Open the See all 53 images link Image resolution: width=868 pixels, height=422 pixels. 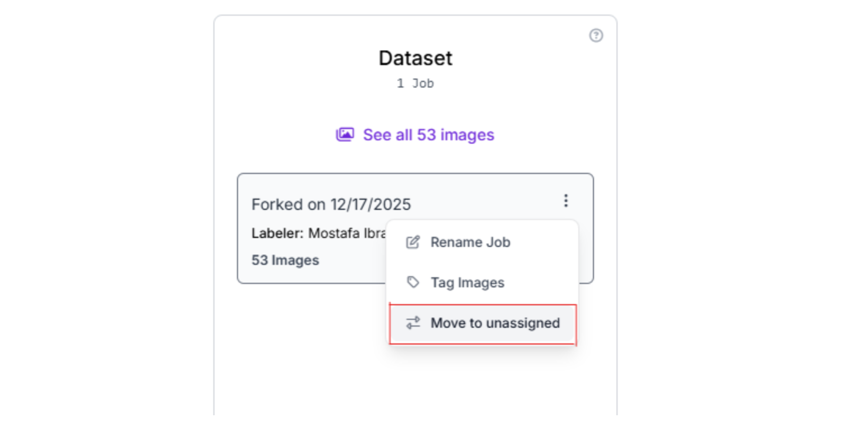tap(428, 135)
